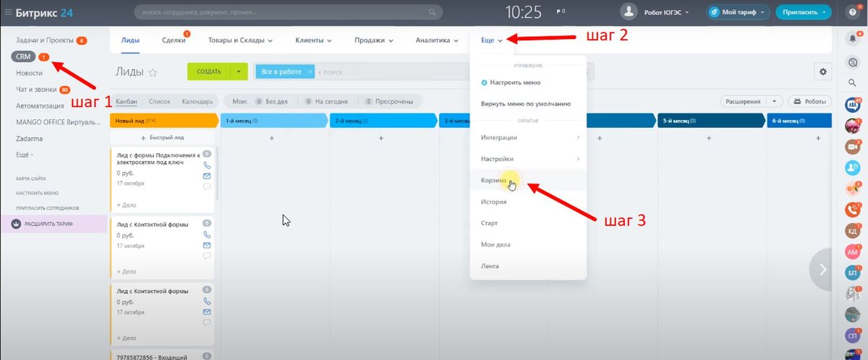Open the flower photo avatar chat
868x360 pixels.
[x=851, y=125]
